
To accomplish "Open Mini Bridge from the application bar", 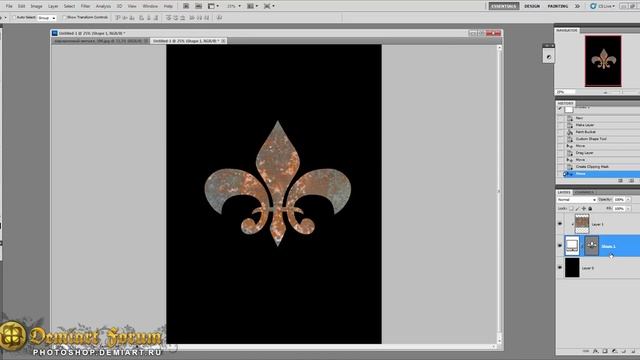I will 198,6.
